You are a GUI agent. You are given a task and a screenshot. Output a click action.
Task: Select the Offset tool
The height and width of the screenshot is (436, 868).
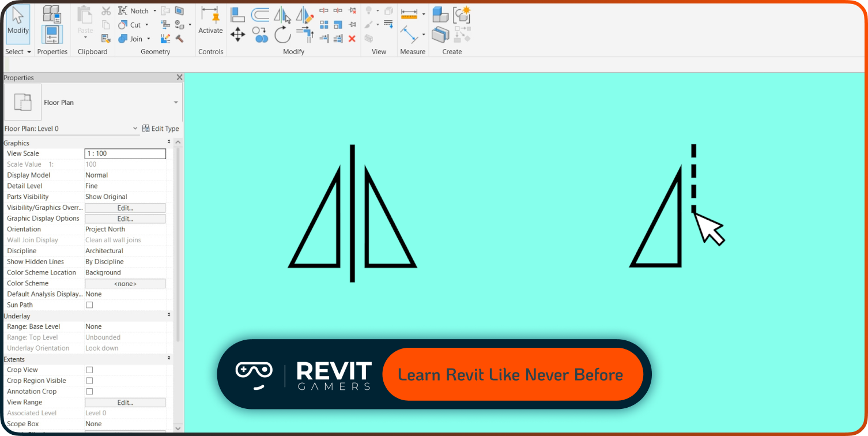[260, 14]
